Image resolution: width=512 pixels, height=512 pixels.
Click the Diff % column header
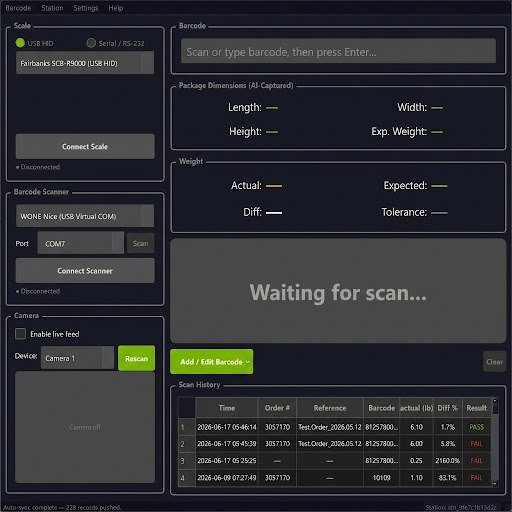point(448,408)
